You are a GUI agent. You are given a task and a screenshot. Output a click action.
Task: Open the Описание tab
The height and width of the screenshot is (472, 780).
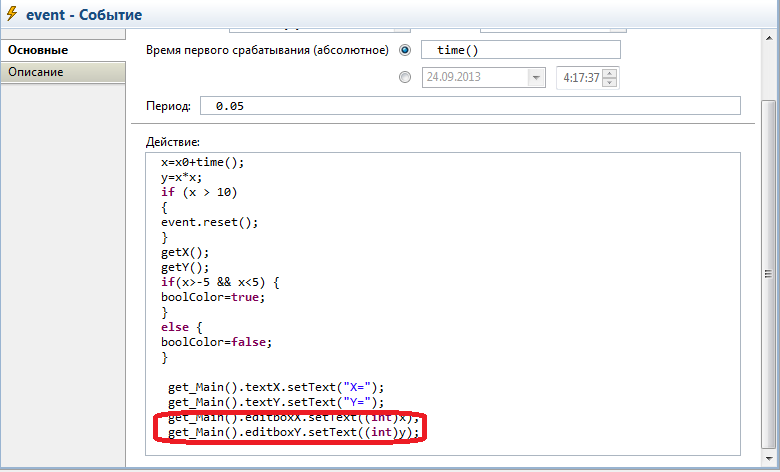click(x=63, y=72)
